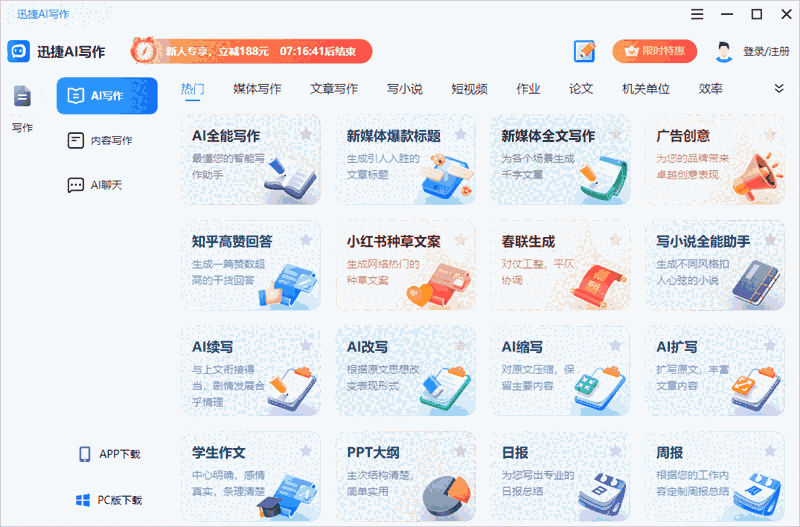The height and width of the screenshot is (527, 800).
Task: Click 登录/注册 link
Action: [x=766, y=52]
